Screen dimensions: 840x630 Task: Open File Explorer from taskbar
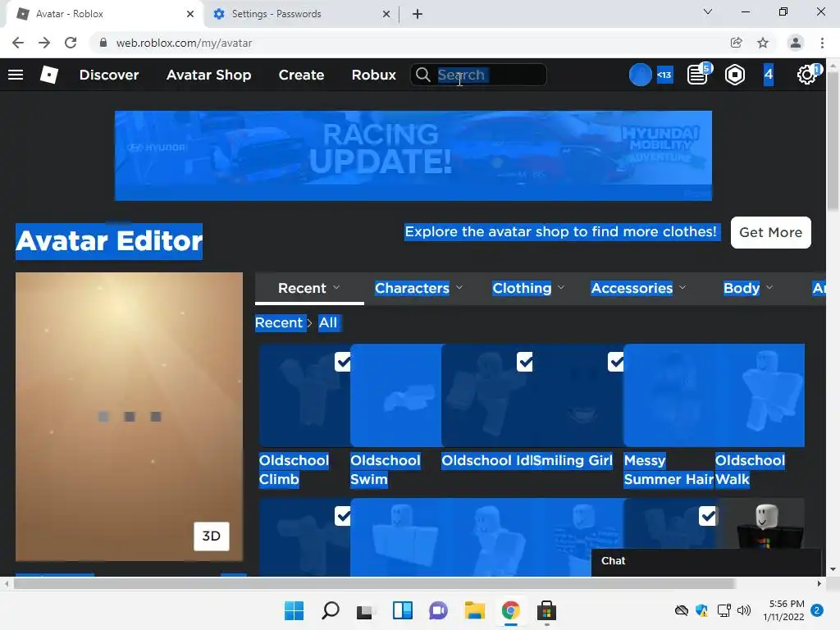click(475, 610)
